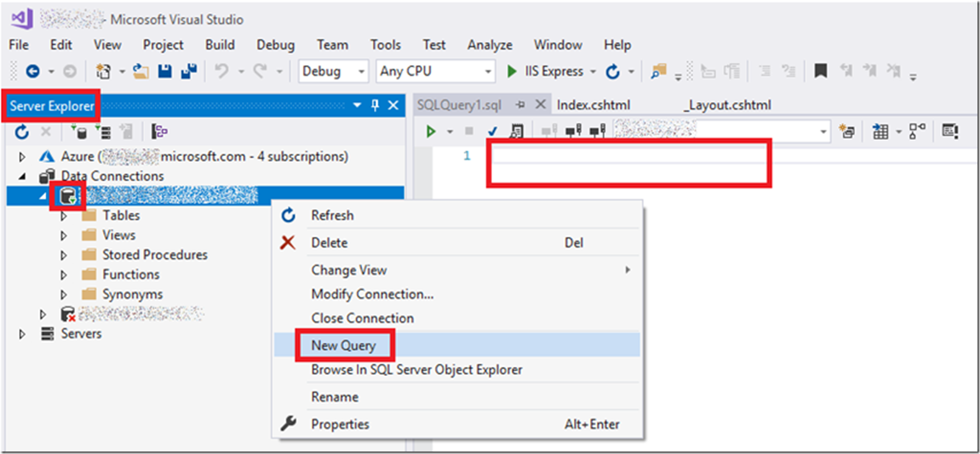980x454 pixels.
Task: Open the Server Explorer window options arrow
Action: (x=357, y=105)
